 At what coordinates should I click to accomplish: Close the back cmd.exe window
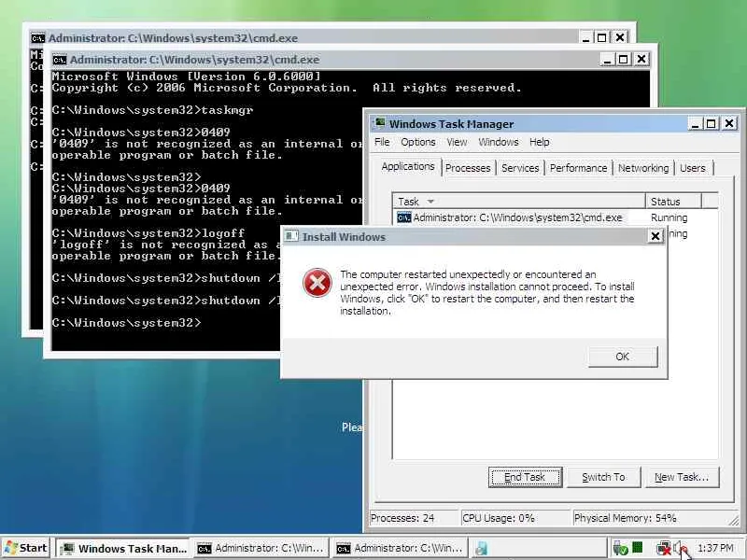(620, 37)
